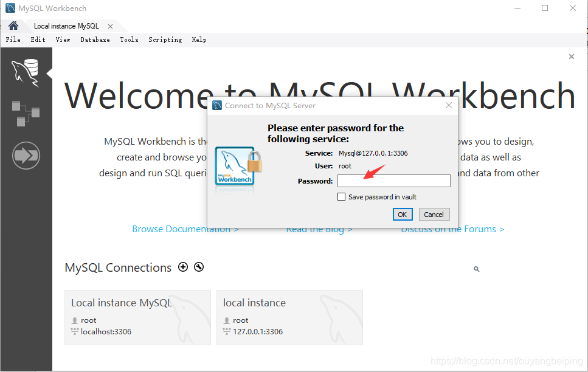588x372 pixels.
Task: Open the Modeling section sidebar icon
Action: 26,114
